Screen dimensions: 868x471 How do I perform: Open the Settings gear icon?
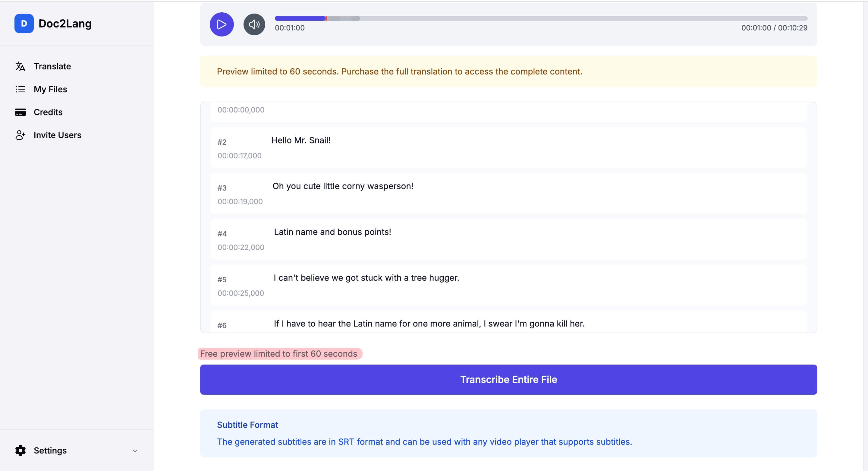pyautogui.click(x=20, y=450)
